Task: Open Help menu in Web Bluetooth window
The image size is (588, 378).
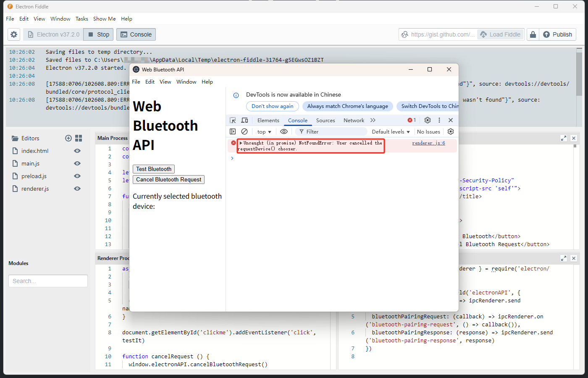Action: (207, 81)
